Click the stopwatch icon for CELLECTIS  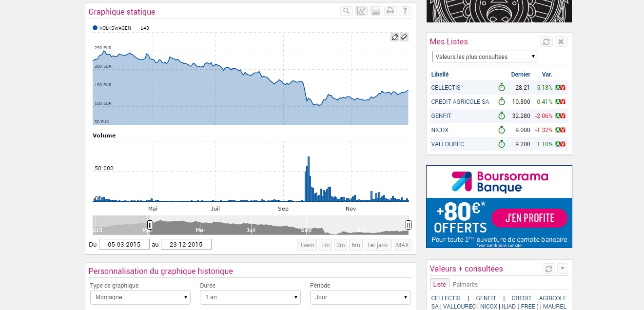[501, 88]
